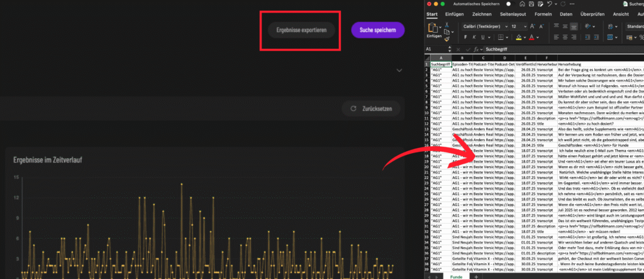Screen dimensions: 644x279
Task: Click the yellow fill color swatch
Action: pos(518,38)
